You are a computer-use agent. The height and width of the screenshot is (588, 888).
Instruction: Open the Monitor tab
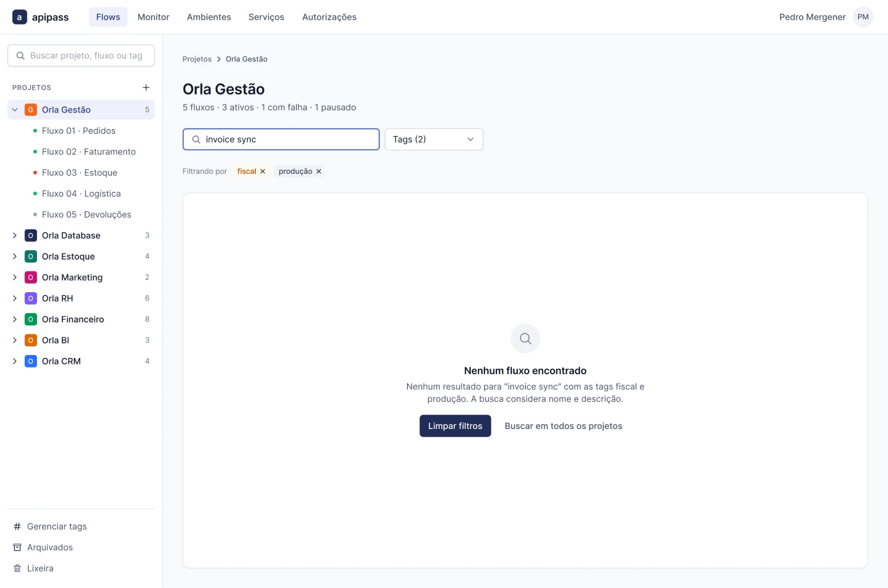(153, 17)
